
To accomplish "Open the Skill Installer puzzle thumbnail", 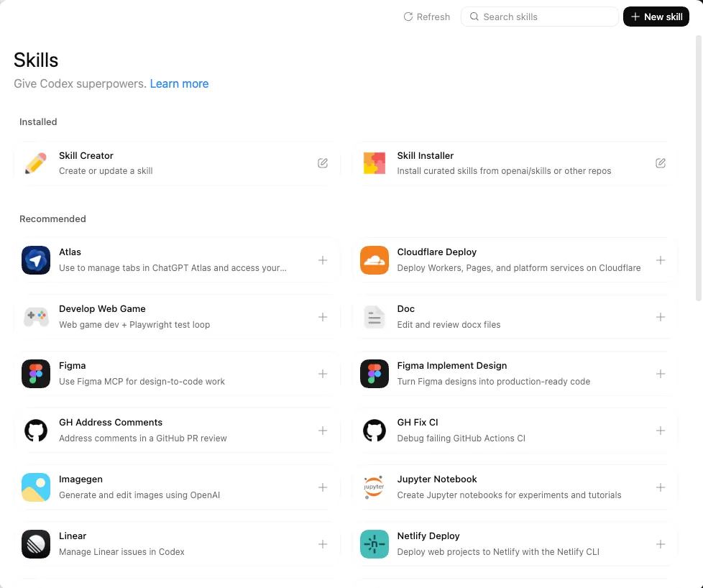I will [374, 163].
